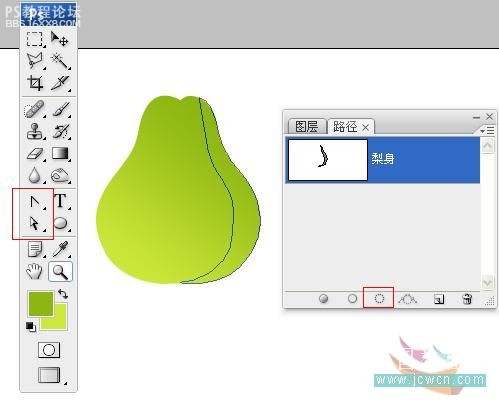
Task: Select the 路径 tab
Action: (x=351, y=127)
